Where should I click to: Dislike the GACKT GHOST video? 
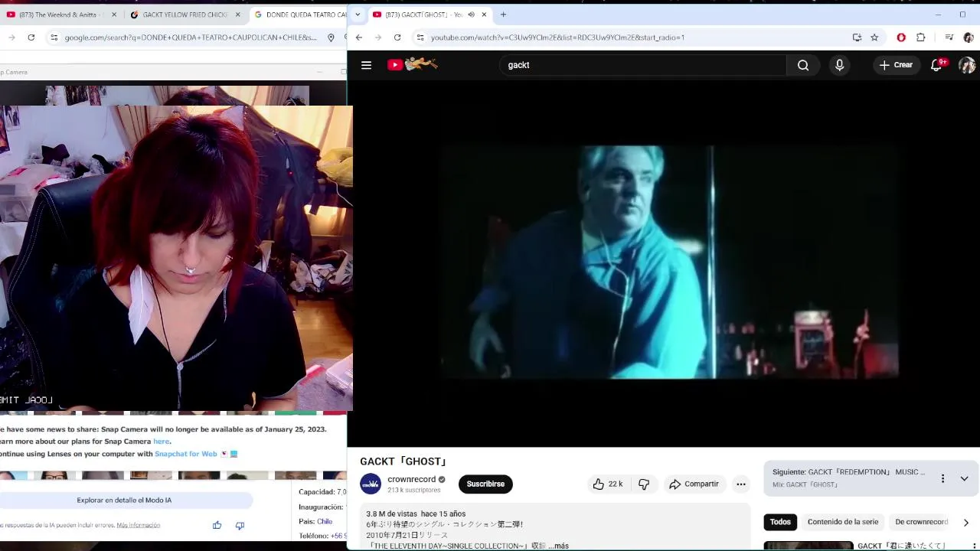click(644, 484)
